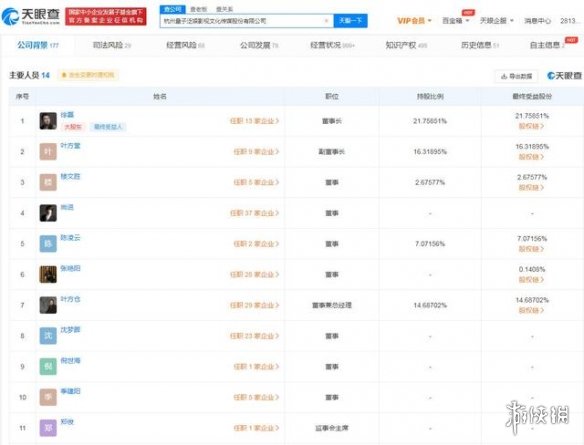The height and width of the screenshot is (445, 584).
Task: Open the row 1 chairman's name link
Action: [x=67, y=115]
